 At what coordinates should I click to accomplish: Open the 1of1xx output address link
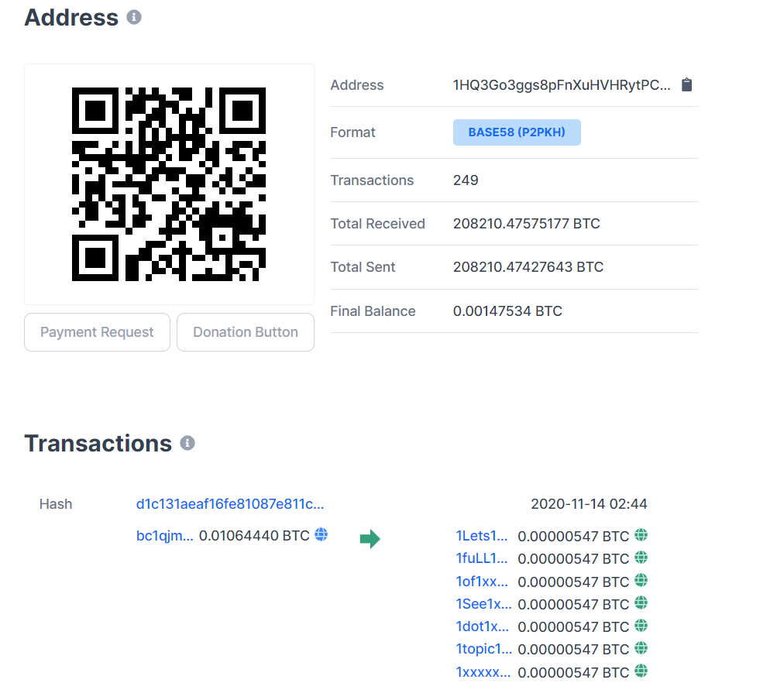482,582
